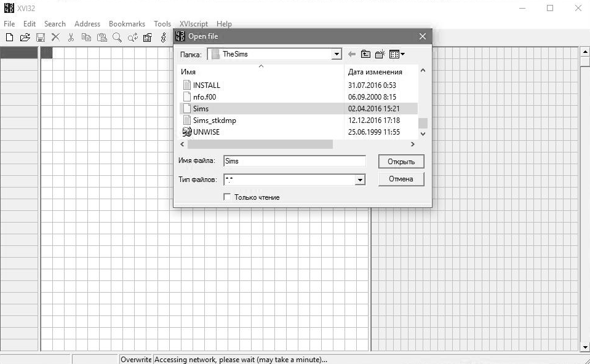Screen dimensions: 590x364
Task: Click the Sims_stkdmp file icon
Action: tap(186, 120)
